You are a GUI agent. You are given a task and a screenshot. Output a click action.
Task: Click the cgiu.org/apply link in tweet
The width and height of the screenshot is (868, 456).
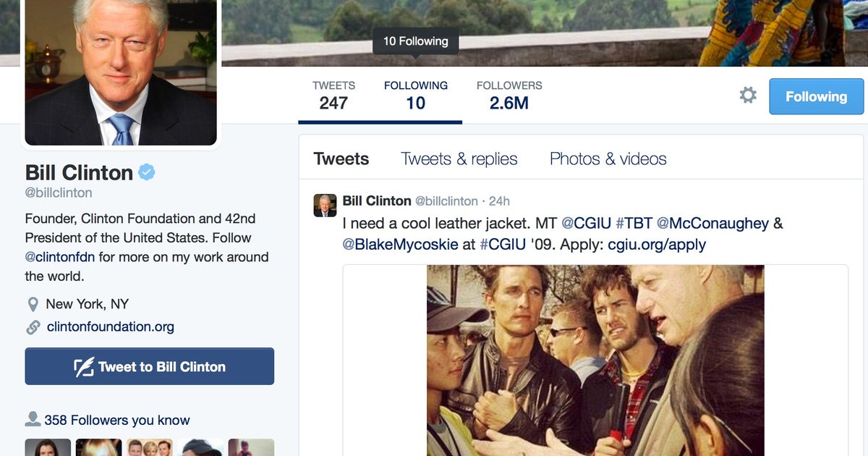655,245
